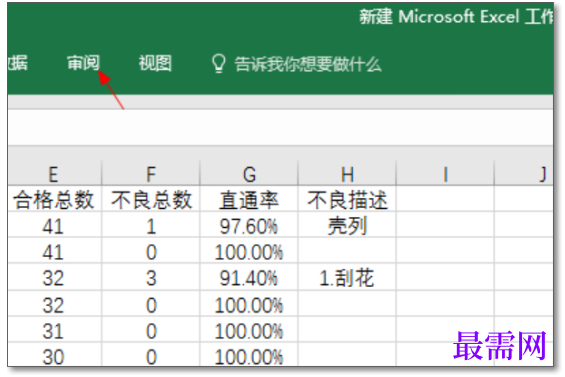
Task: Click the cell showing 97.60%
Action: tap(249, 225)
